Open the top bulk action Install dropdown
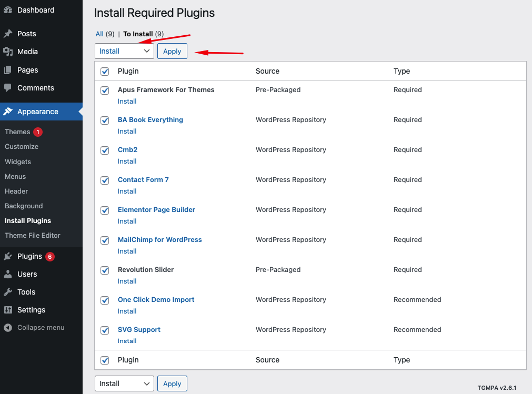 coord(124,51)
